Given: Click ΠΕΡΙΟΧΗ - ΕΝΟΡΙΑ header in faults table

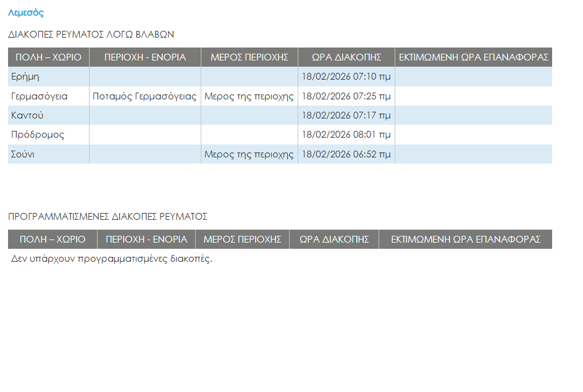Looking at the screenshot, I should pos(145,57).
